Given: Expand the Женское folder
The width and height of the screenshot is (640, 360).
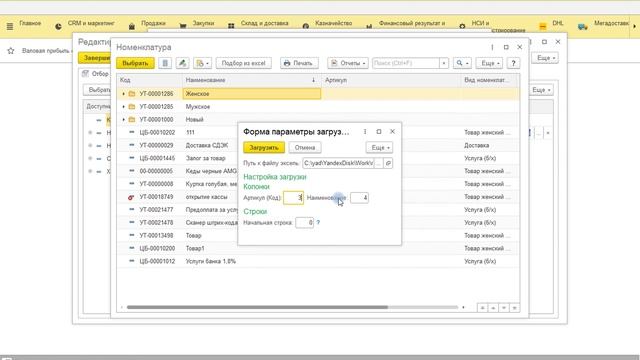Looking at the screenshot, I should pos(124,94).
